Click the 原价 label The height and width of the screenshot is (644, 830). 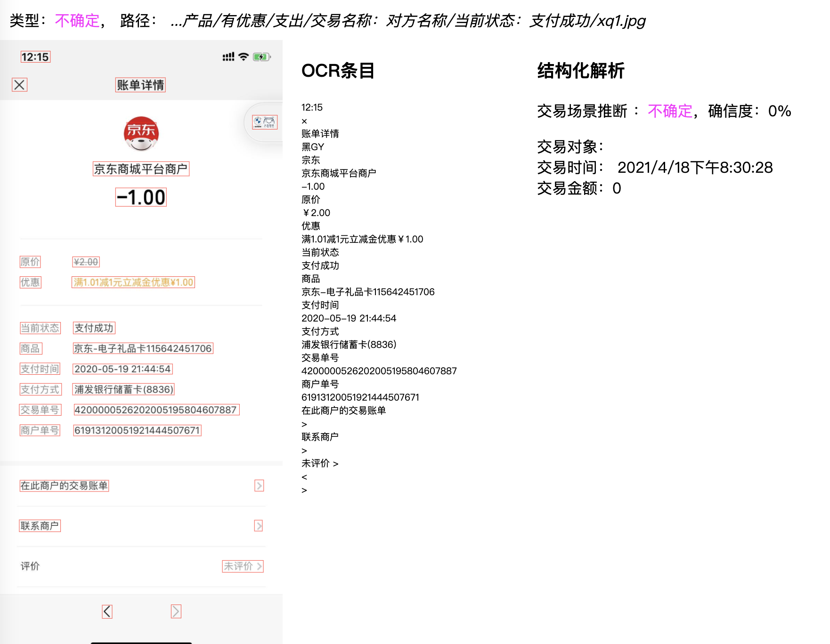coord(30,262)
